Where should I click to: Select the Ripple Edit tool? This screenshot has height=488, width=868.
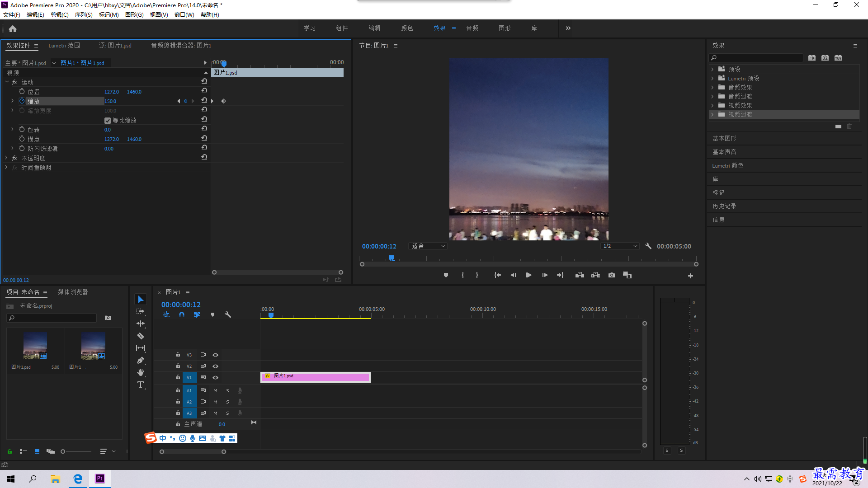(x=141, y=324)
